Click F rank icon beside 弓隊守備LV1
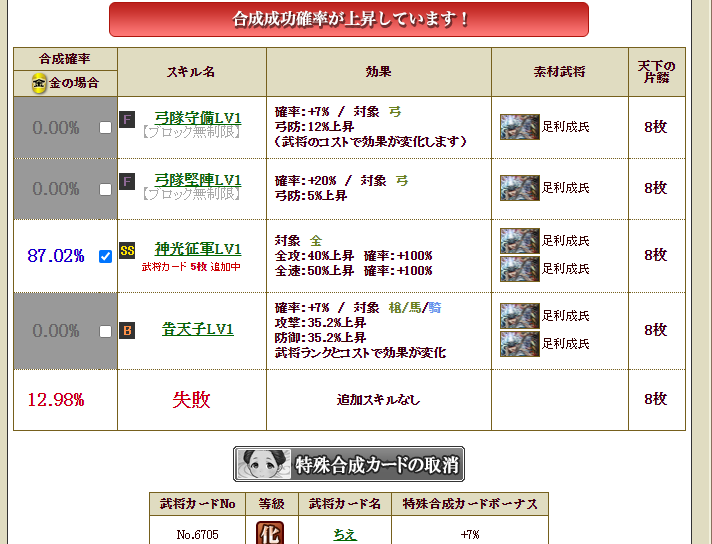This screenshot has height=544, width=712. (127, 120)
